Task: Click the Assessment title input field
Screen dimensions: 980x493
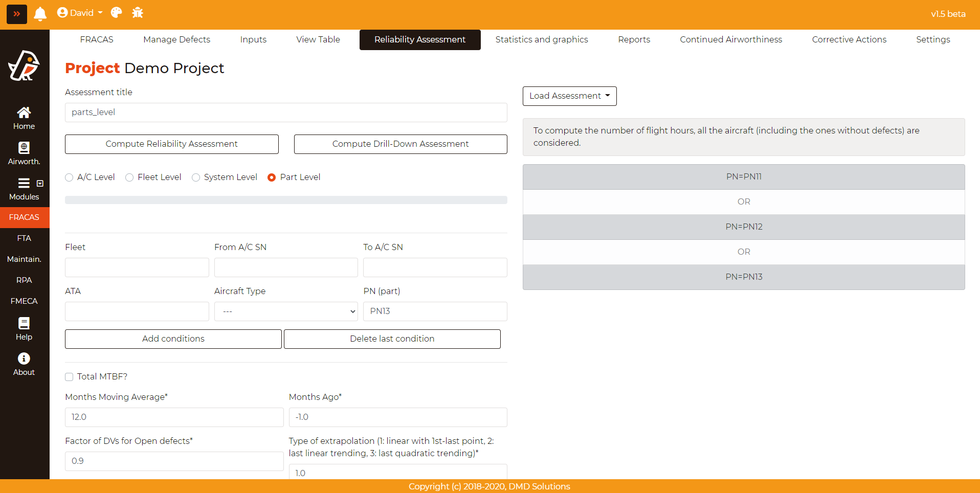Action: [x=286, y=113]
